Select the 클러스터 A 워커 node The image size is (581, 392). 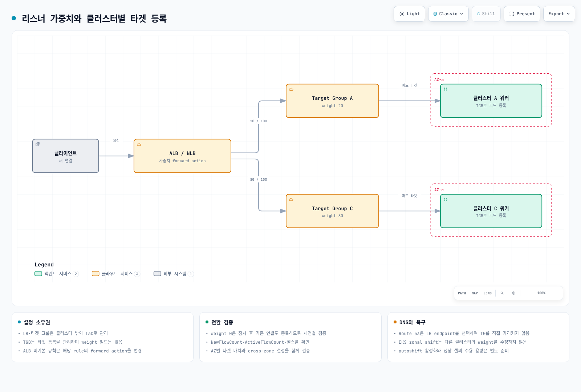491,101
